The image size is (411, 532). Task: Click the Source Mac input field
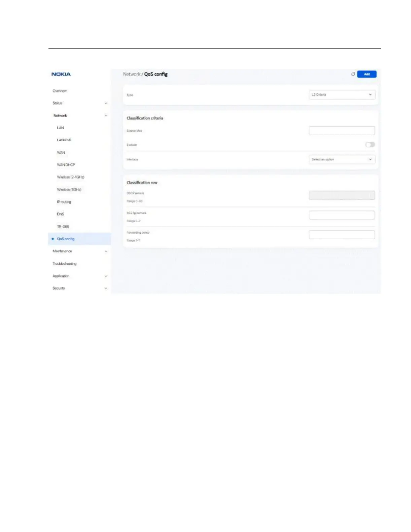(x=342, y=131)
